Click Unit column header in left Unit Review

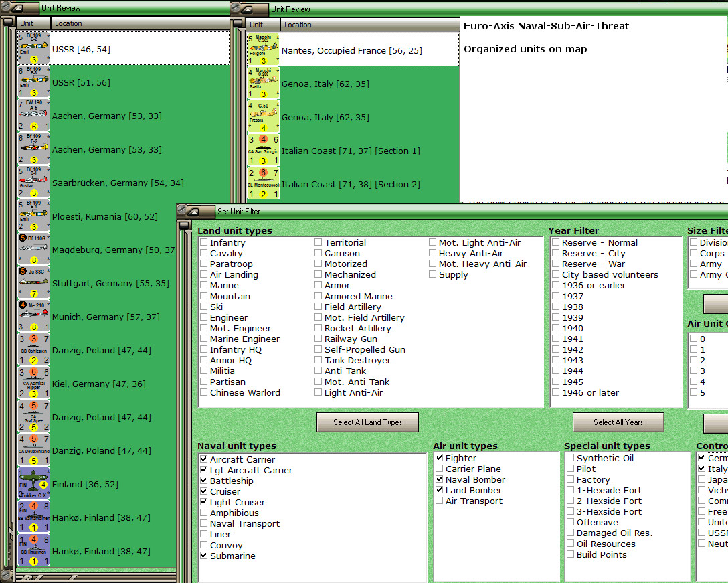[33, 23]
